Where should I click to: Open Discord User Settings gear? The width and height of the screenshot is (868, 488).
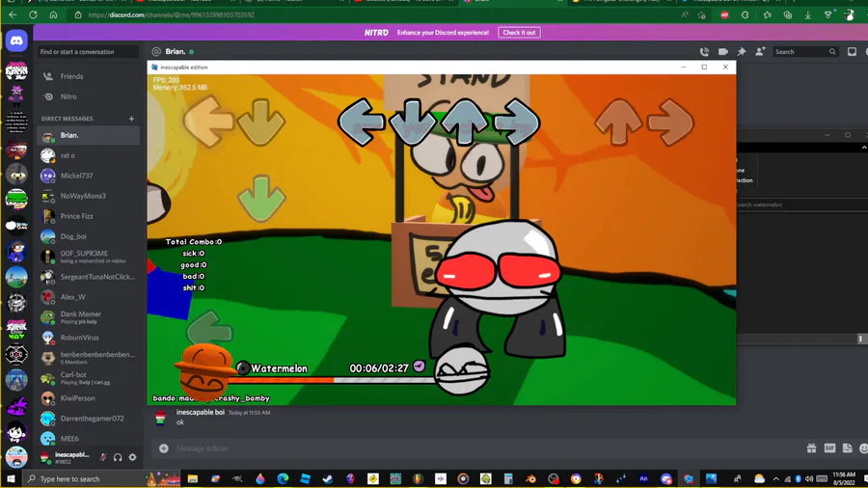(132, 457)
